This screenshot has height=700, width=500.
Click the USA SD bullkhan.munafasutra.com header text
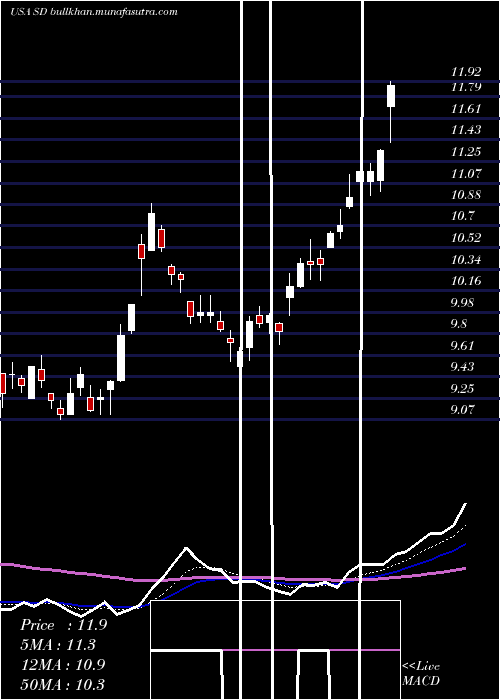tap(94, 12)
